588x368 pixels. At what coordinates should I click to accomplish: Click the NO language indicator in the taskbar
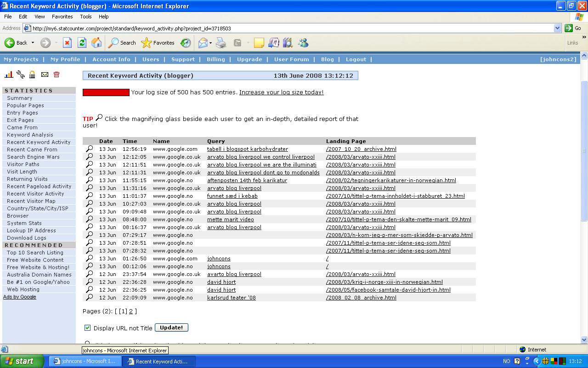click(x=507, y=361)
